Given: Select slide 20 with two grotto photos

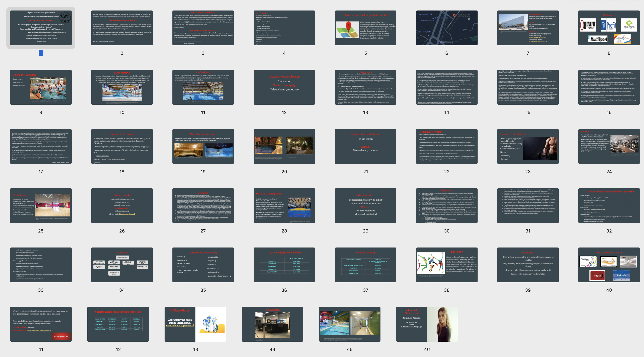Looking at the screenshot, I should [x=284, y=146].
